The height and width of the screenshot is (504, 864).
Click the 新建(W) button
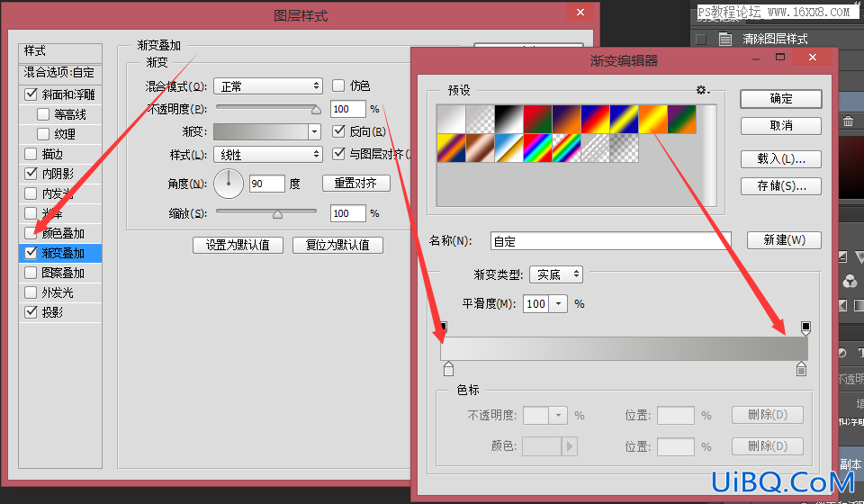pos(784,240)
